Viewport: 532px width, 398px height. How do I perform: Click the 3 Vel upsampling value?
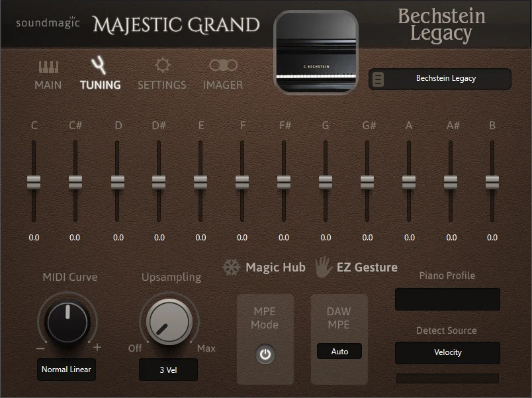click(168, 370)
